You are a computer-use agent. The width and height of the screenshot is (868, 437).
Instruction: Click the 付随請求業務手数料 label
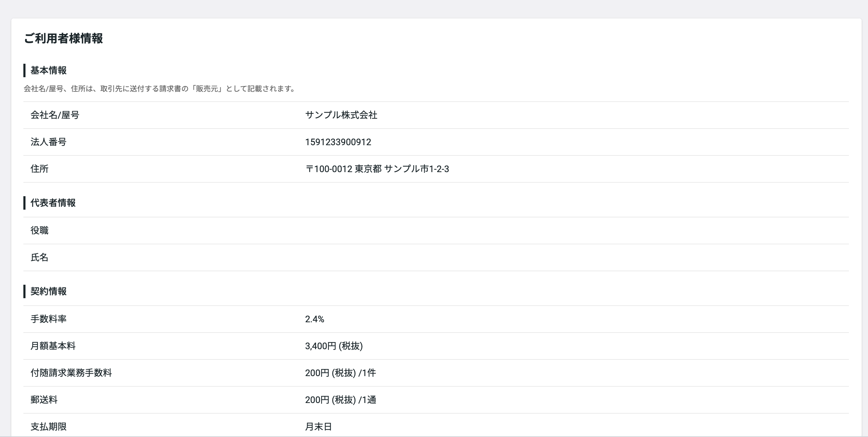[71, 373]
